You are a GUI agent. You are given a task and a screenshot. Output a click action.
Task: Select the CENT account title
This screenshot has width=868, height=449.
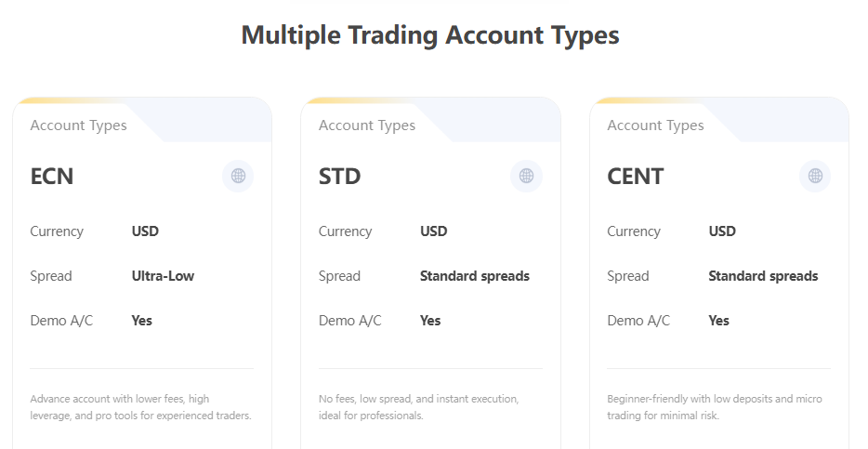[x=635, y=177]
